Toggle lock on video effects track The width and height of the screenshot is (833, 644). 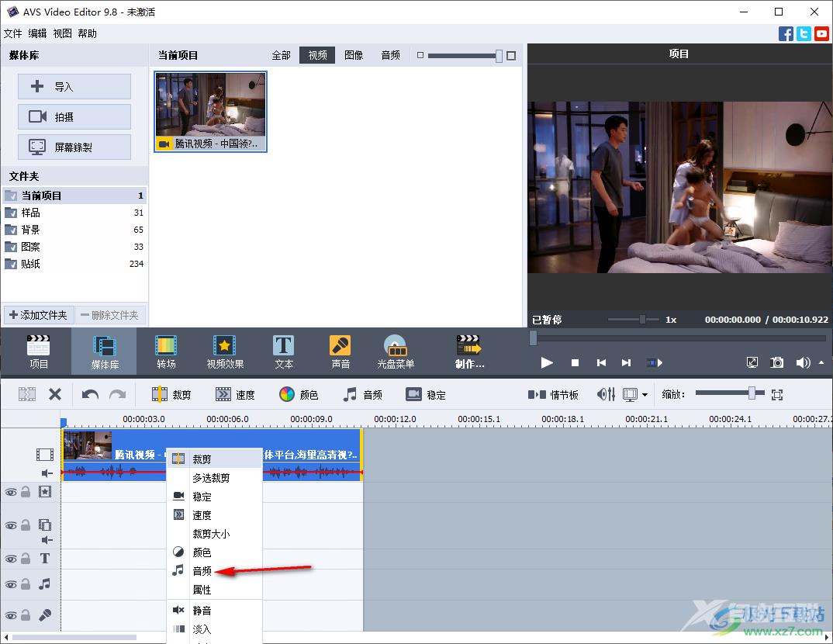coord(26,492)
